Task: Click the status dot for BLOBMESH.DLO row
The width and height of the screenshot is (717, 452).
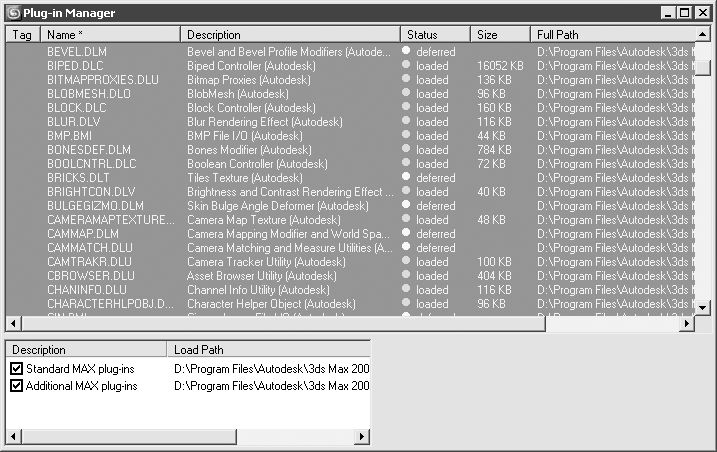Action: (x=406, y=93)
